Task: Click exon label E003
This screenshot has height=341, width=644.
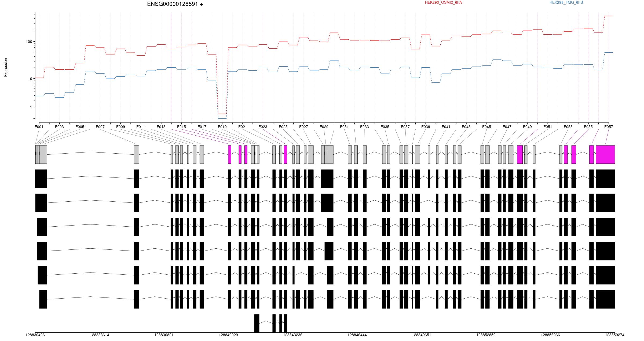Action: click(x=59, y=127)
